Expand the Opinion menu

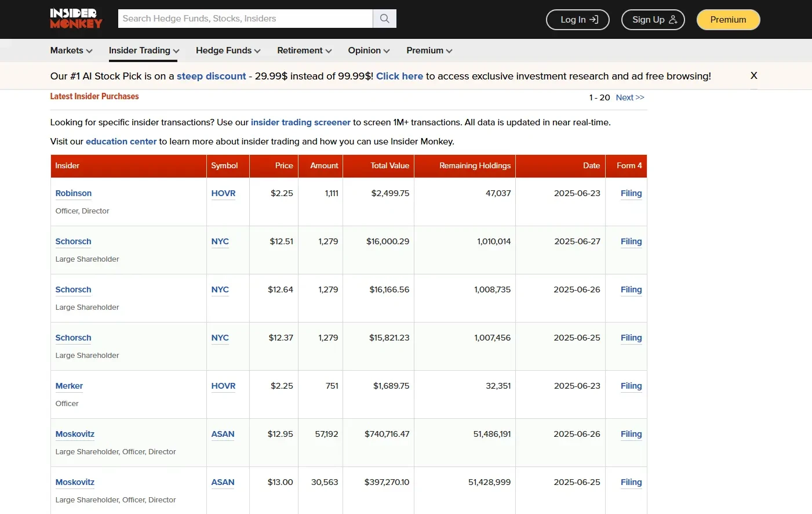point(369,50)
